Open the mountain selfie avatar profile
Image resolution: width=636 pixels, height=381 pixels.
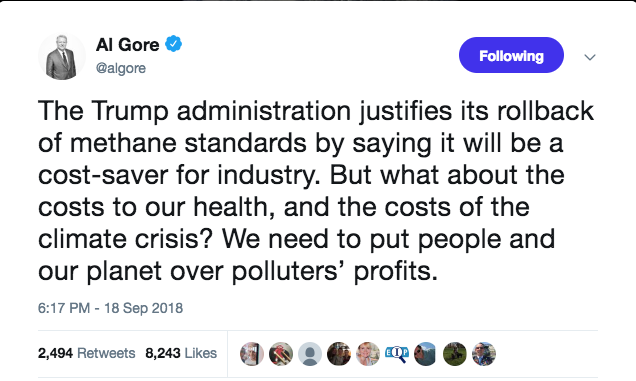tap(425, 353)
